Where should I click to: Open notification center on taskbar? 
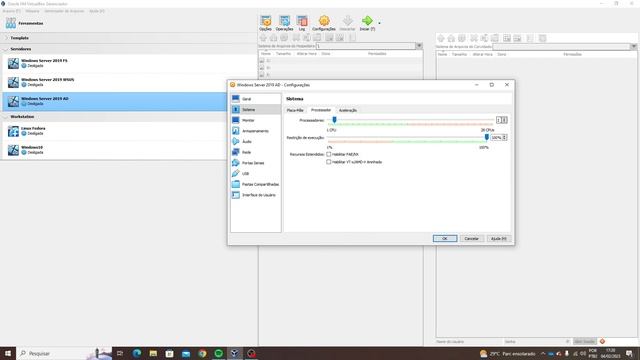coord(629,353)
